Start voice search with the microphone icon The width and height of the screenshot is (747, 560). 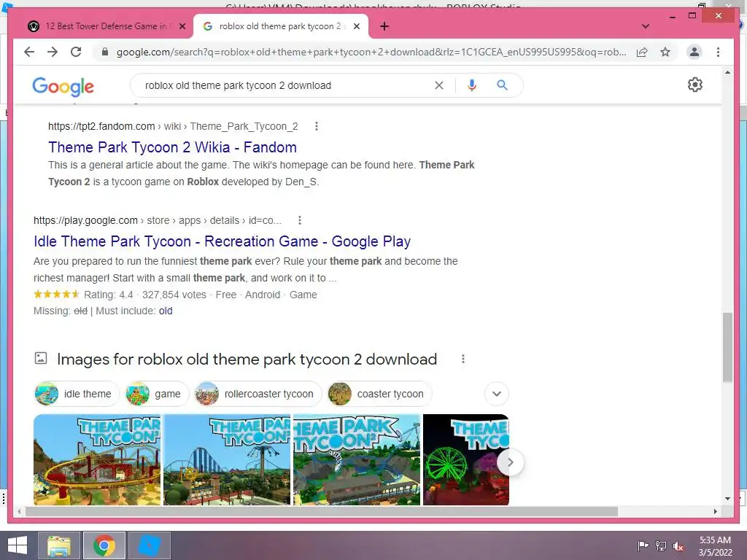(x=472, y=85)
